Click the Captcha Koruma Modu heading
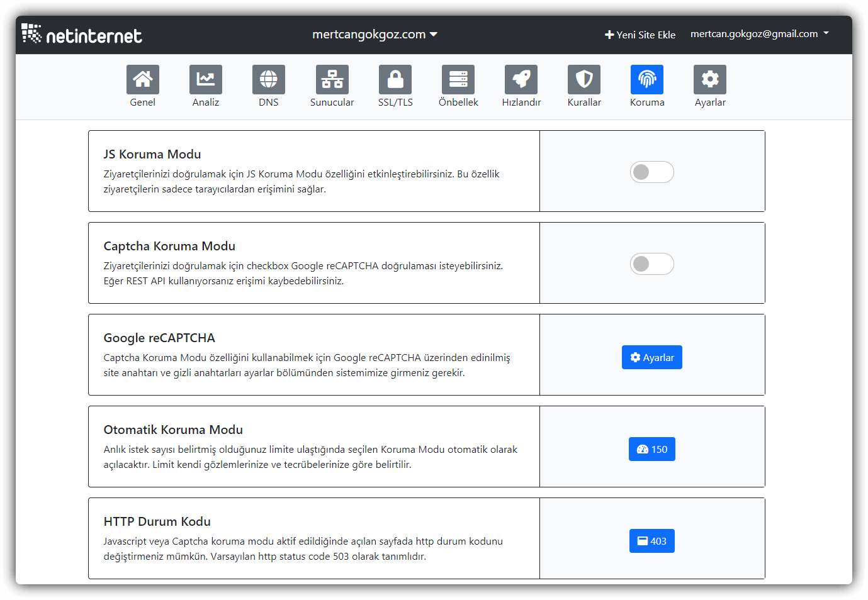The width and height of the screenshot is (868, 600). point(169,246)
